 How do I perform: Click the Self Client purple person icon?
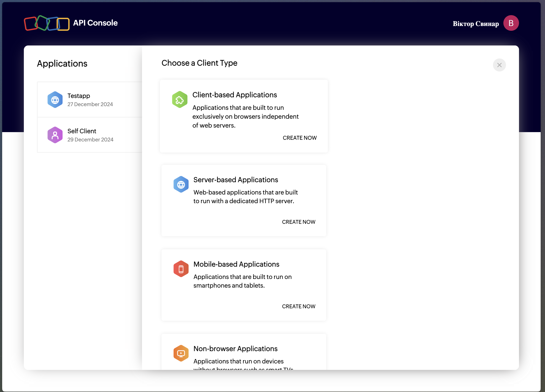(x=55, y=135)
